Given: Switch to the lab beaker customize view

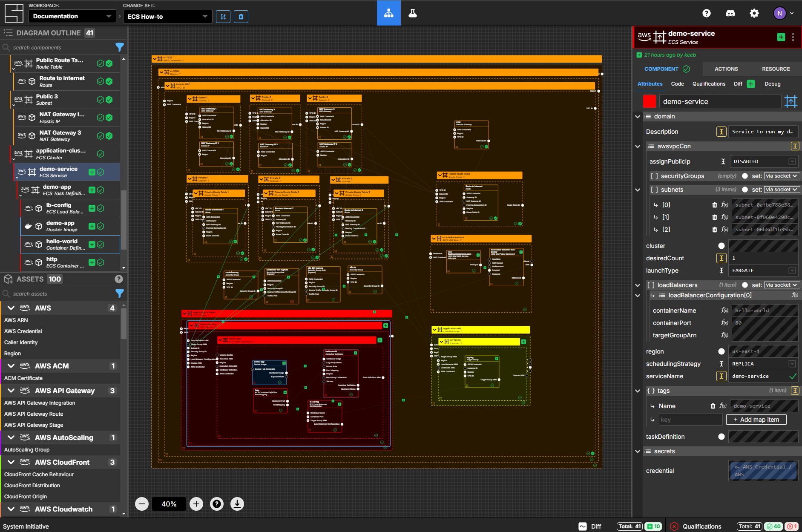Looking at the screenshot, I should (412, 13).
